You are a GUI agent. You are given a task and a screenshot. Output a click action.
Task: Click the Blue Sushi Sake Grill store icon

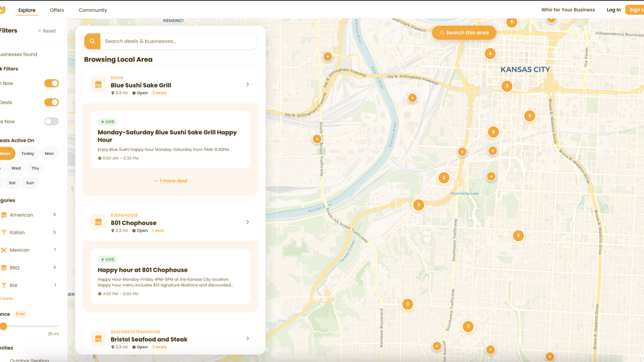(x=98, y=85)
